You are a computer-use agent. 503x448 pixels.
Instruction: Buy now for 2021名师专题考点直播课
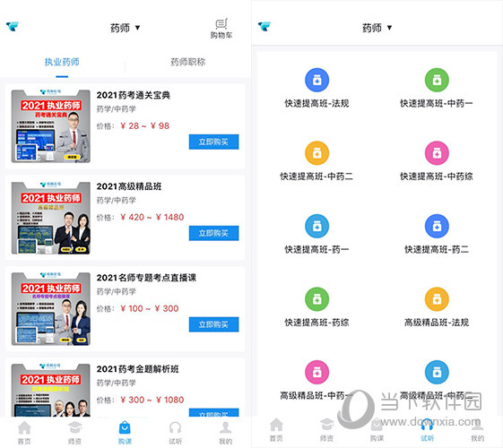click(213, 324)
